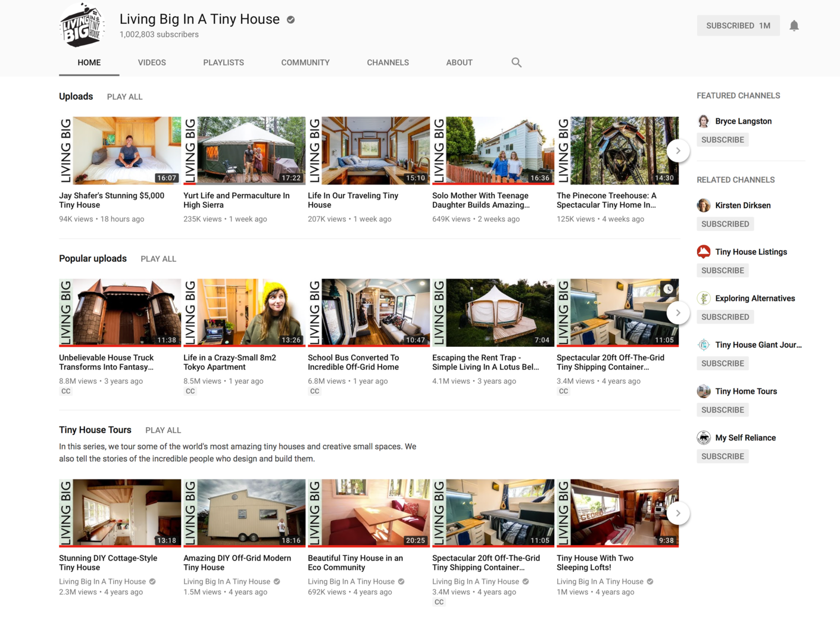Click Tiny Home Tours channel icon
The height and width of the screenshot is (617, 840).
click(x=704, y=391)
